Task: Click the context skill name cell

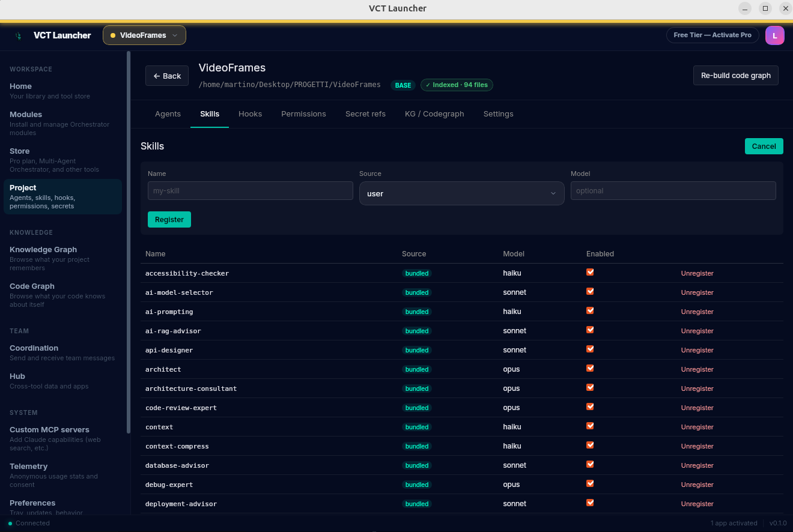Action: click(159, 427)
